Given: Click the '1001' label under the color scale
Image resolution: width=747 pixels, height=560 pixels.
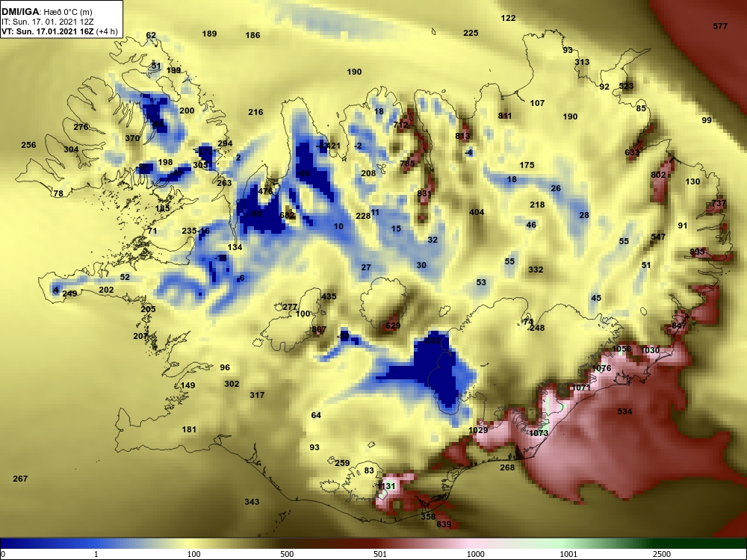Looking at the screenshot, I should (x=568, y=554).
